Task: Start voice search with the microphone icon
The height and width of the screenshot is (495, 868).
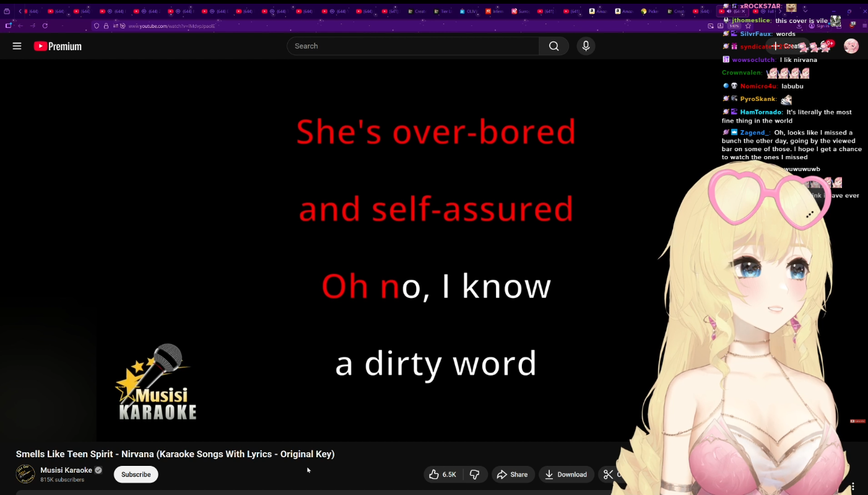Action: 586,46
